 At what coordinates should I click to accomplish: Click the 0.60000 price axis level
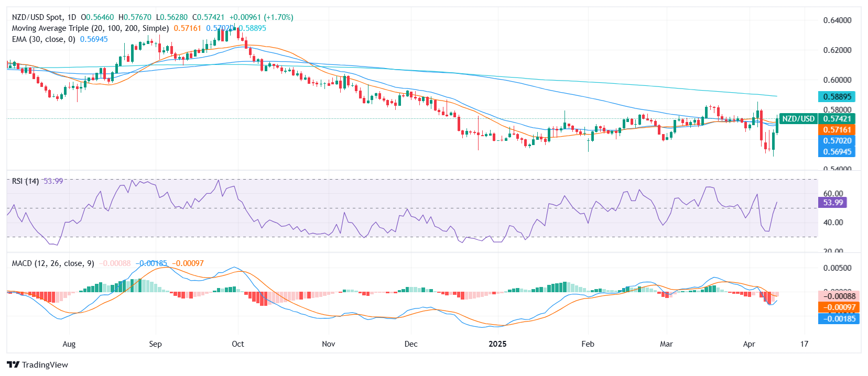[x=837, y=80]
